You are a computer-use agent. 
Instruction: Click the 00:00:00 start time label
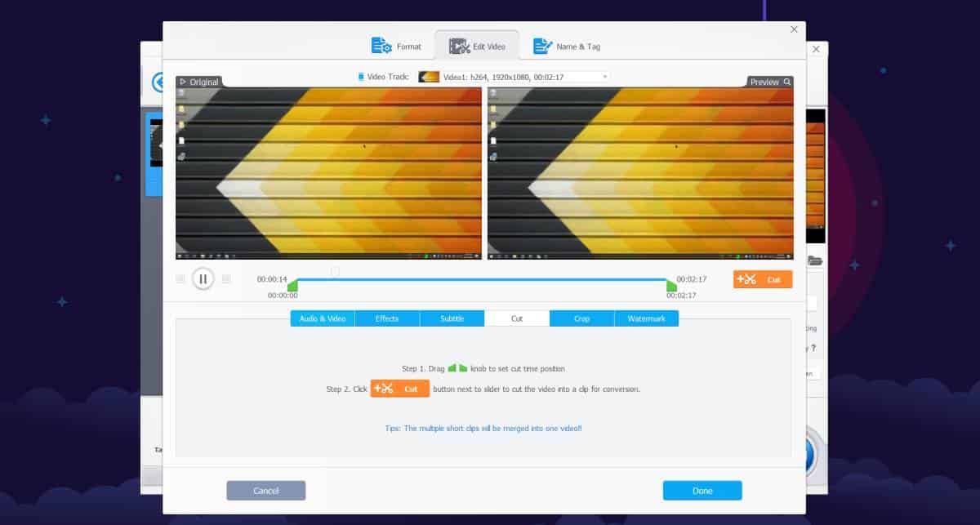coord(283,296)
